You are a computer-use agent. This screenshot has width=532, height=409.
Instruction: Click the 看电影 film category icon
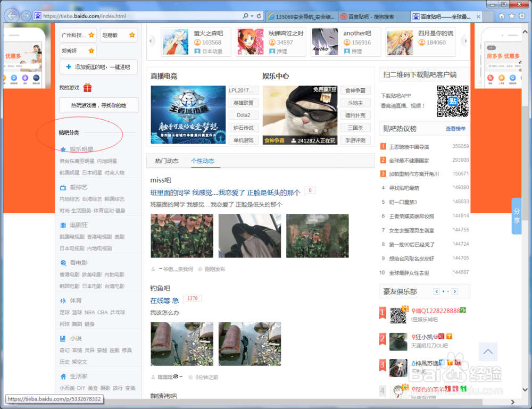63,263
